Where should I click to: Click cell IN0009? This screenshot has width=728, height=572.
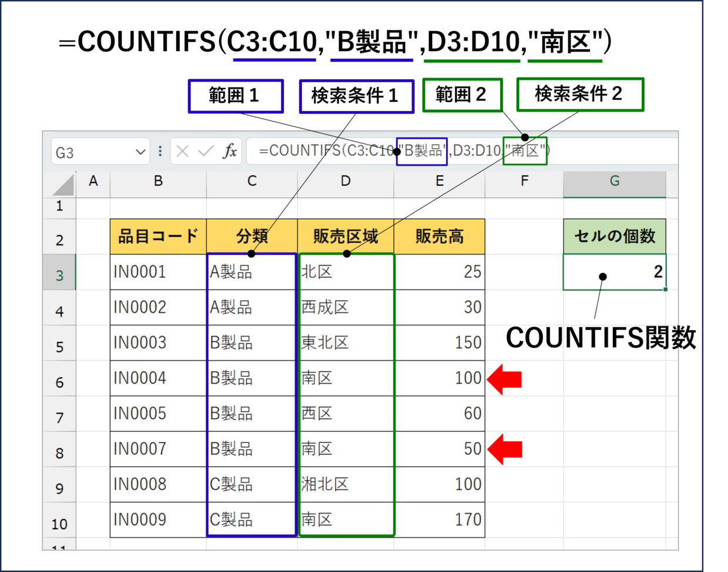click(159, 520)
